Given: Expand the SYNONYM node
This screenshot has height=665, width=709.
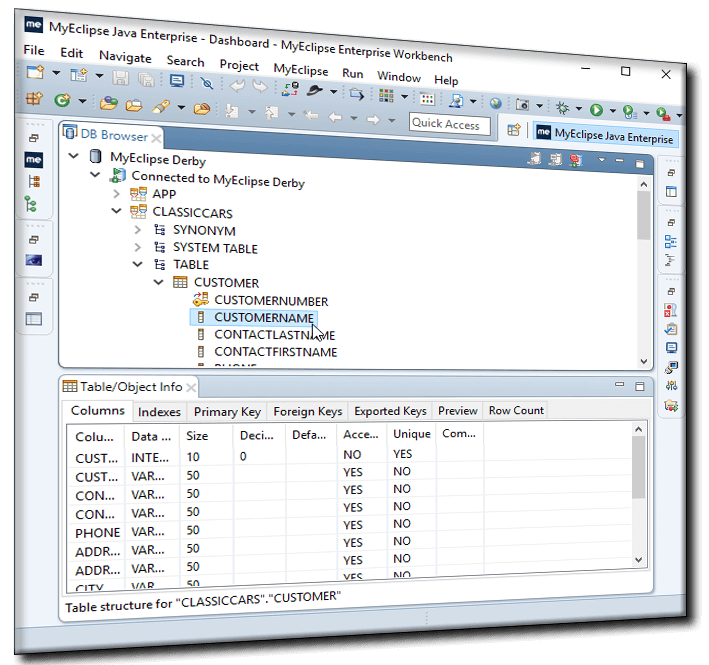Looking at the screenshot, I should 138,230.
